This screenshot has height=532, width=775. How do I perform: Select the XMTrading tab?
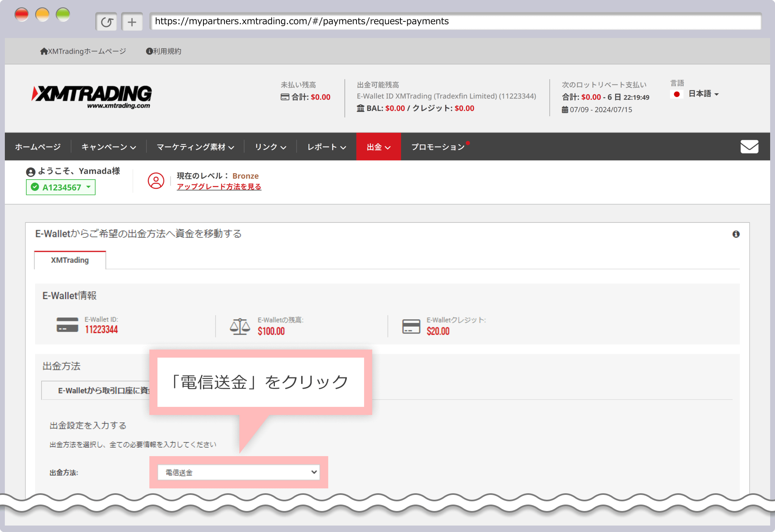[x=70, y=260]
